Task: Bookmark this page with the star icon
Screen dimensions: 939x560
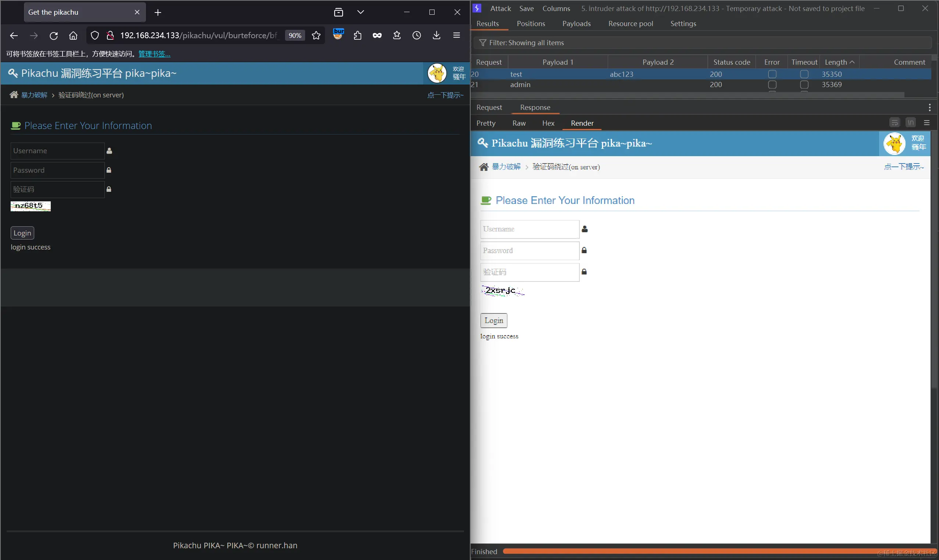Action: coord(316,36)
